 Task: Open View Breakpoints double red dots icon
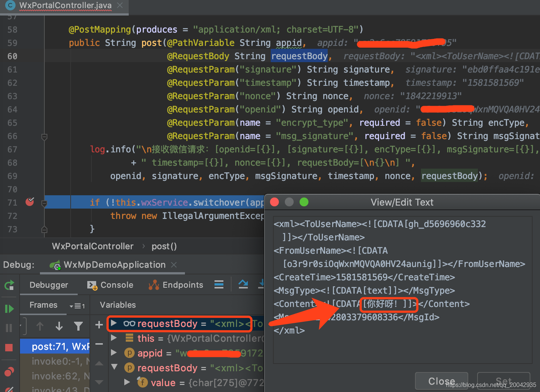9,371
